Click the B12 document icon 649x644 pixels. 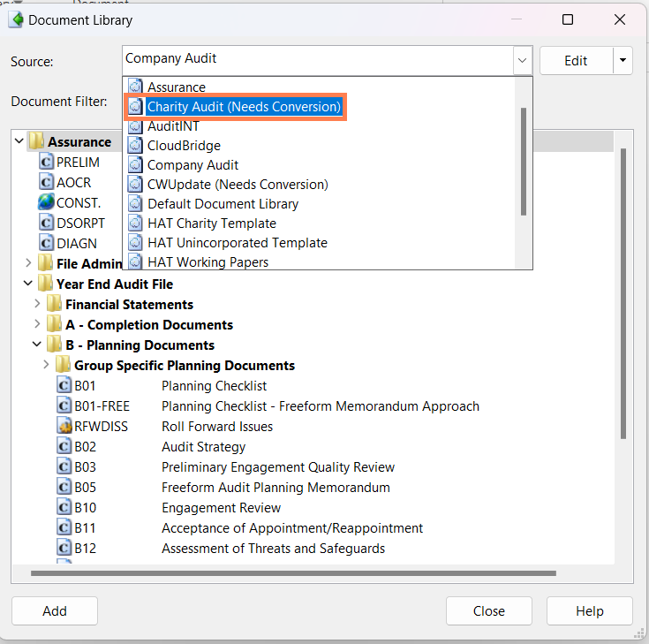(64, 548)
